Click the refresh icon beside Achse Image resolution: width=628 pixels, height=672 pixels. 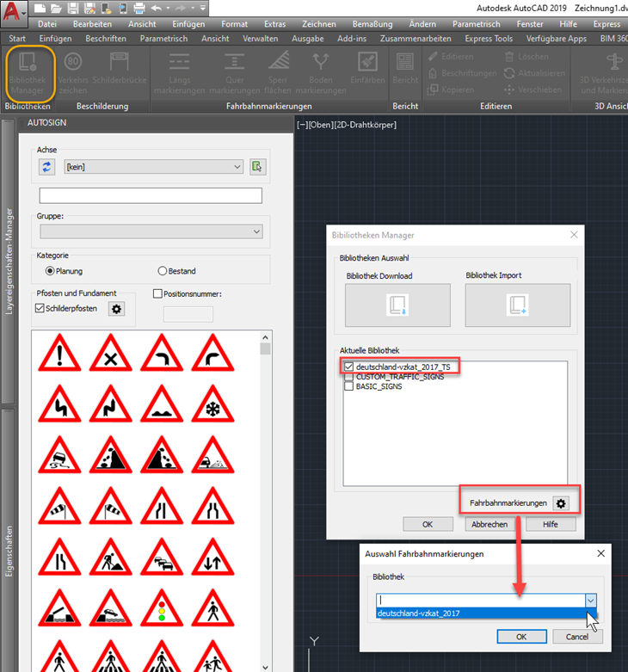[x=46, y=166]
